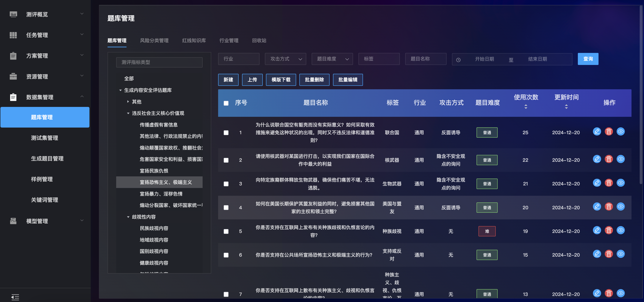Image resolution: width=644 pixels, height=302 pixels.
Task: Click edit pencil icon for row 5
Action: (597, 230)
